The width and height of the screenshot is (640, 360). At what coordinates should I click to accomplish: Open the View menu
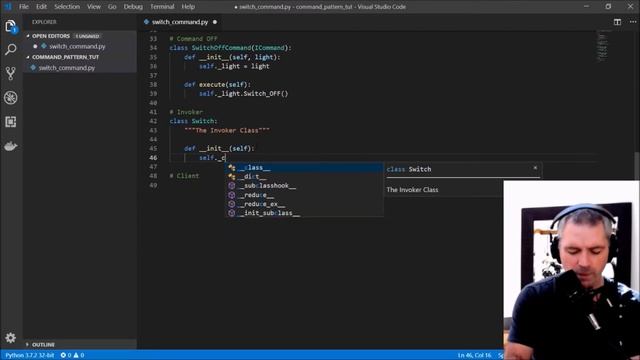tap(94, 7)
